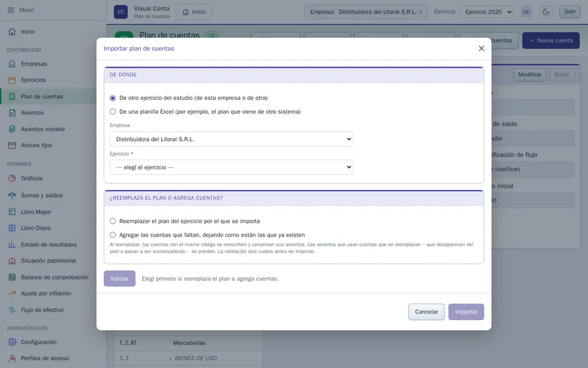Click the Plan de cuentas sidebar icon
The height and width of the screenshot is (368, 588).
tap(12, 96)
